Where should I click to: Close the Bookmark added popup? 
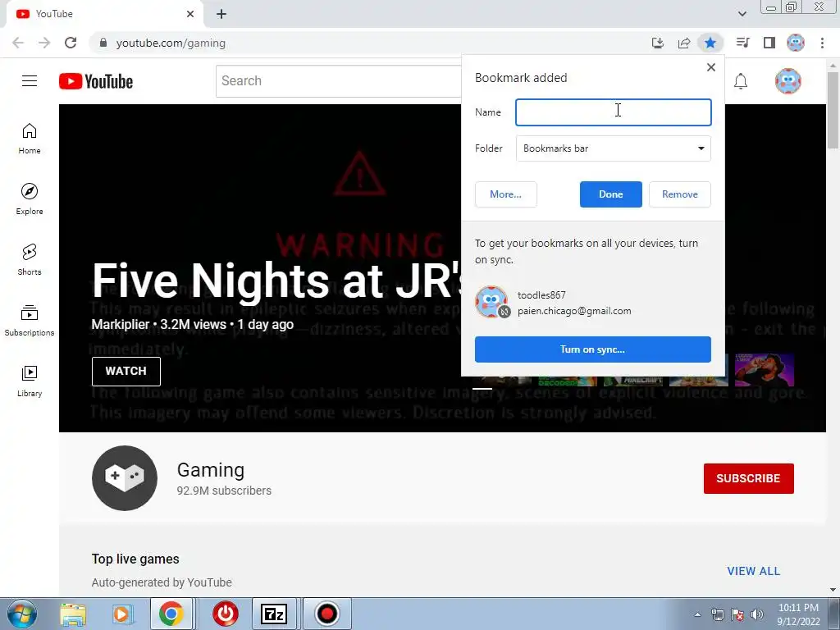pos(711,67)
